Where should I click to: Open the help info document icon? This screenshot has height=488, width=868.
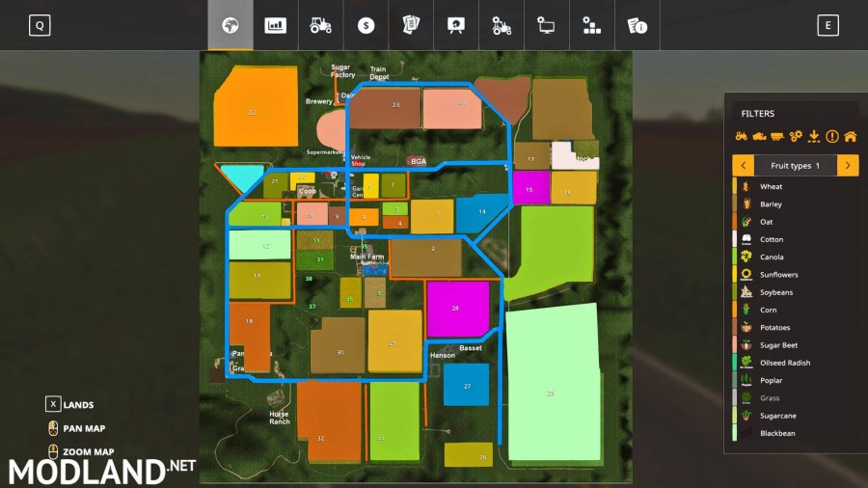pyautogui.click(x=637, y=25)
